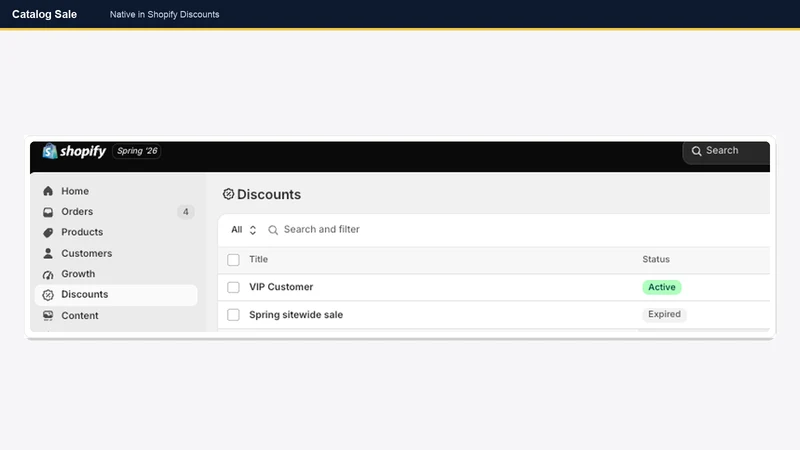The height and width of the screenshot is (450, 800).
Task: Open the Spring '26 edition badge
Action: (137, 151)
